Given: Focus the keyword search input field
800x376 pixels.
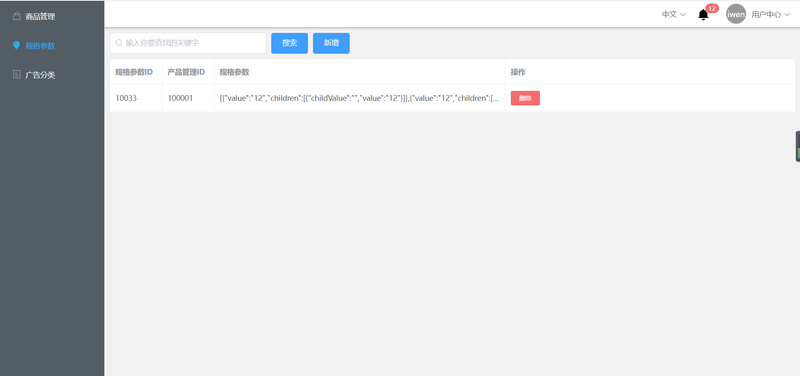Looking at the screenshot, I should (188, 43).
